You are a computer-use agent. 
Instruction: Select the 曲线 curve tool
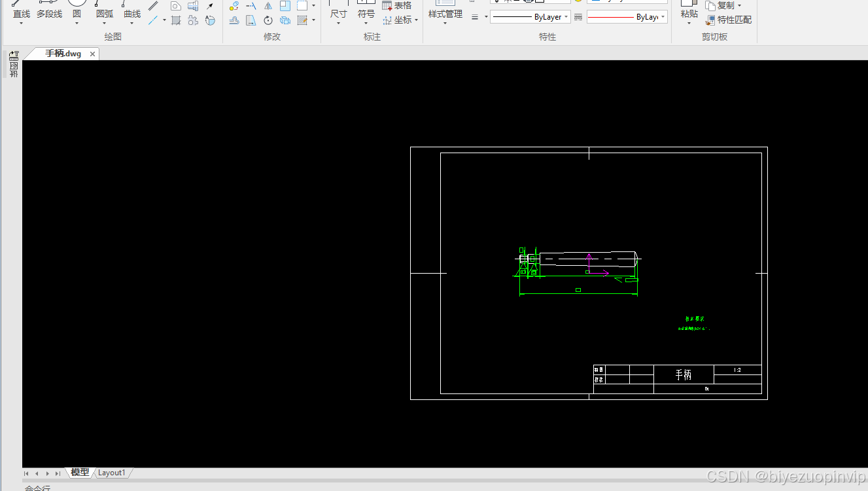(131, 9)
